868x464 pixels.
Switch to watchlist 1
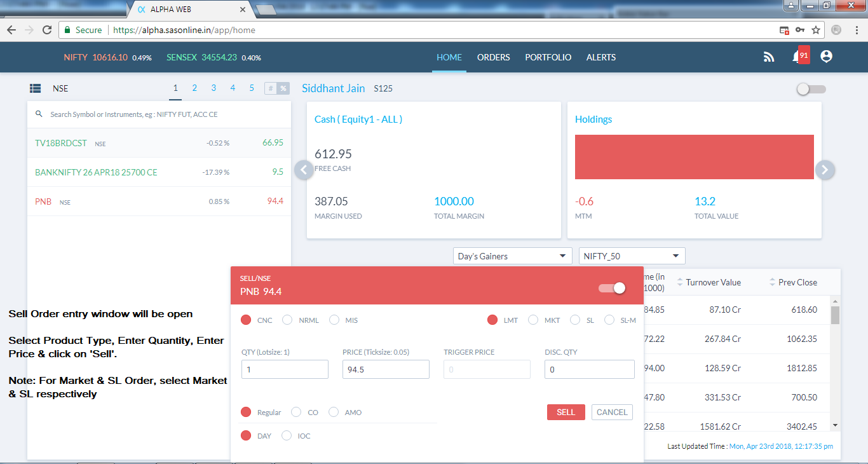(x=175, y=88)
